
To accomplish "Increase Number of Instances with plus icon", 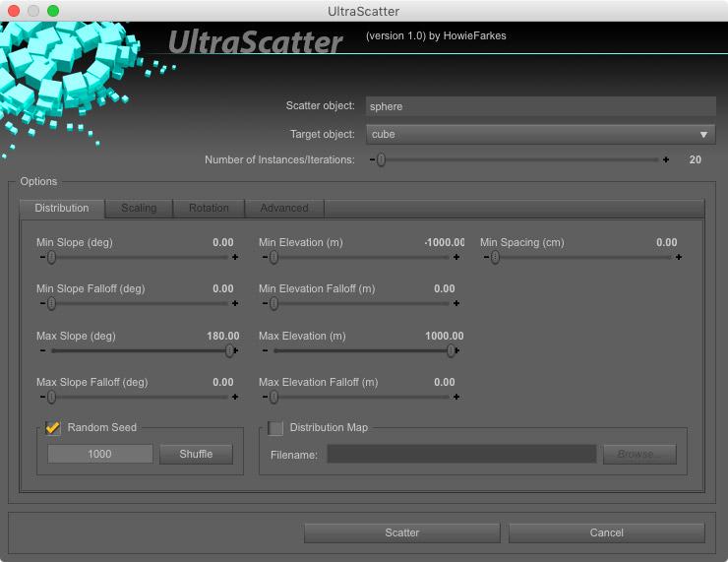I will [666, 159].
